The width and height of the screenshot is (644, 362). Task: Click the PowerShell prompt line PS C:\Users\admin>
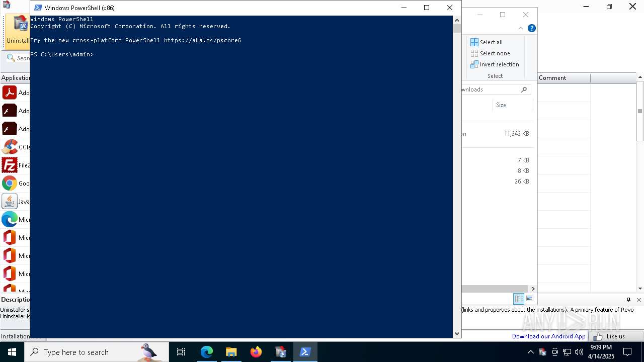point(62,54)
